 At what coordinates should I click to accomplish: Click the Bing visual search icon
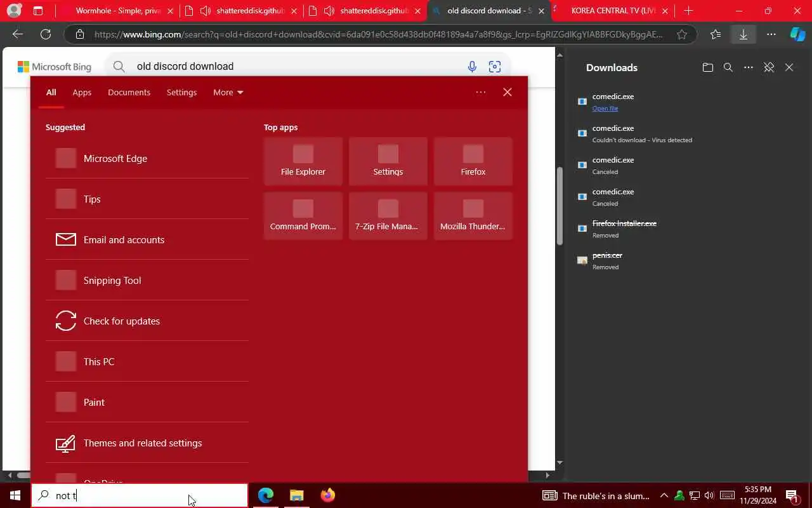coord(495,67)
